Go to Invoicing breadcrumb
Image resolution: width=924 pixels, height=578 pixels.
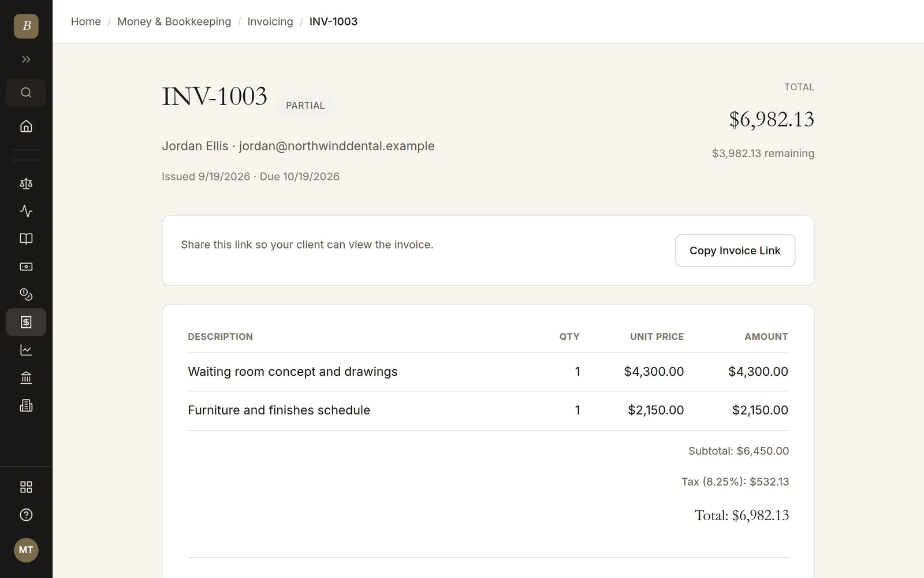click(x=270, y=21)
